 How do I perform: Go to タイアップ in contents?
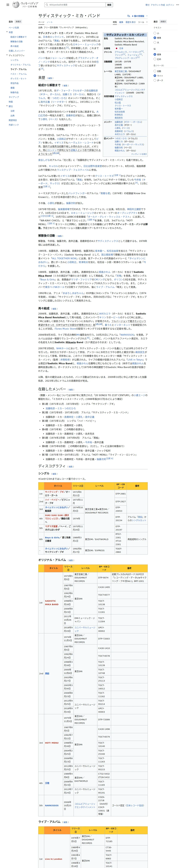(x=14, y=97)
